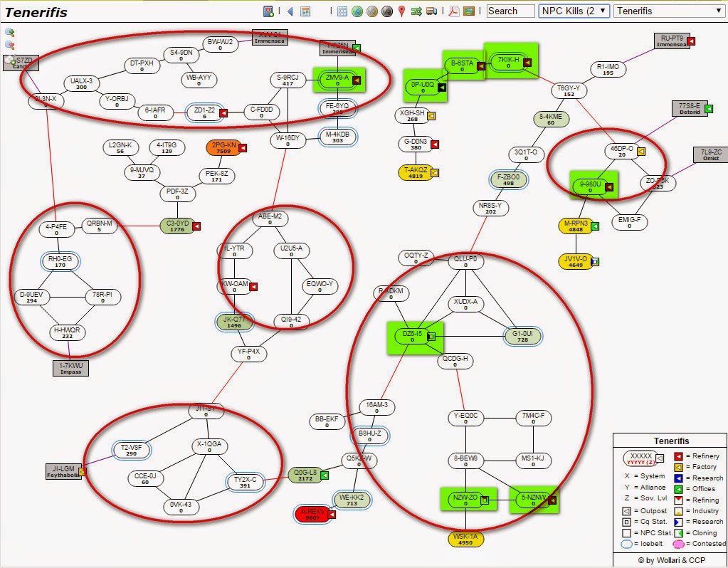Zoom out with the magnifier minus icon
This screenshot has height=568, width=728.
point(10,45)
